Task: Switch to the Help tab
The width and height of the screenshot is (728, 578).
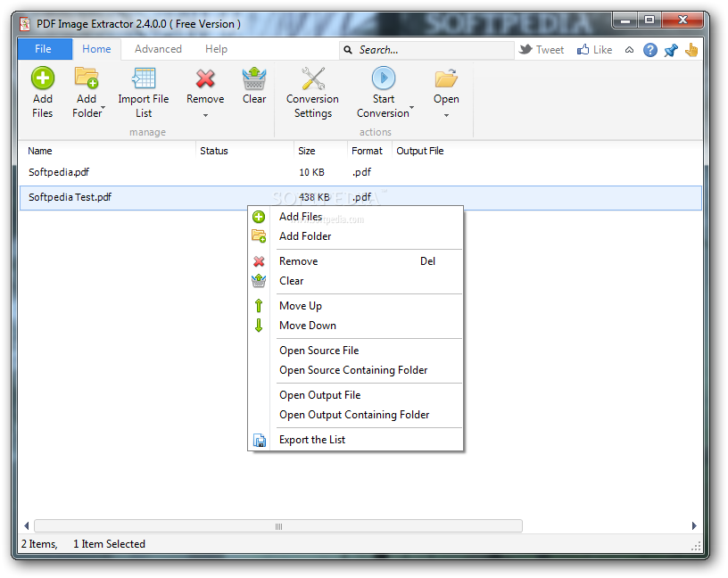Action: (217, 49)
